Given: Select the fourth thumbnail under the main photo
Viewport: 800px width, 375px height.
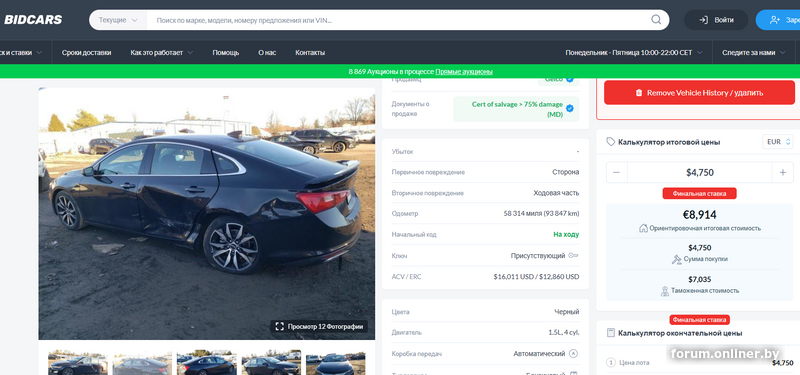Looking at the screenshot, I should pyautogui.click(x=271, y=362).
